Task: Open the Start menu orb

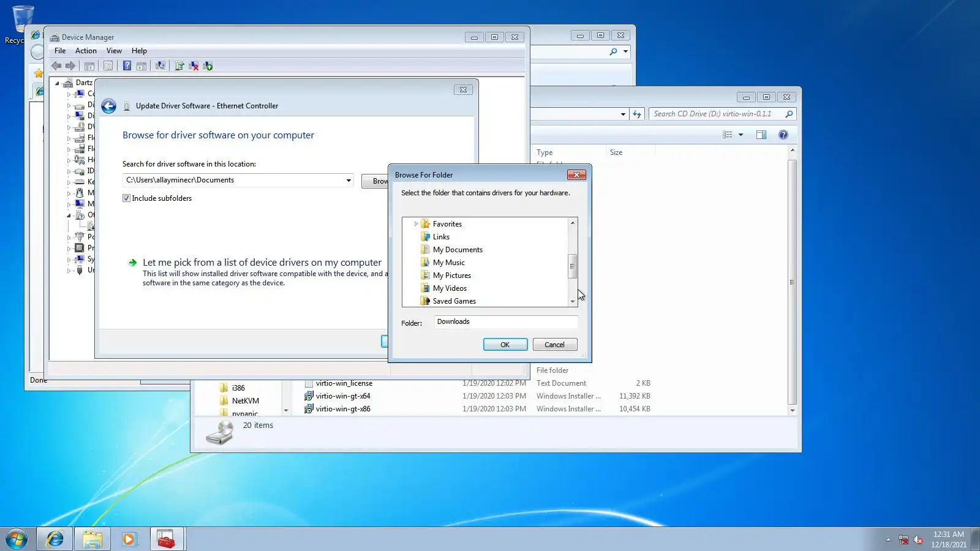Action: [17, 539]
